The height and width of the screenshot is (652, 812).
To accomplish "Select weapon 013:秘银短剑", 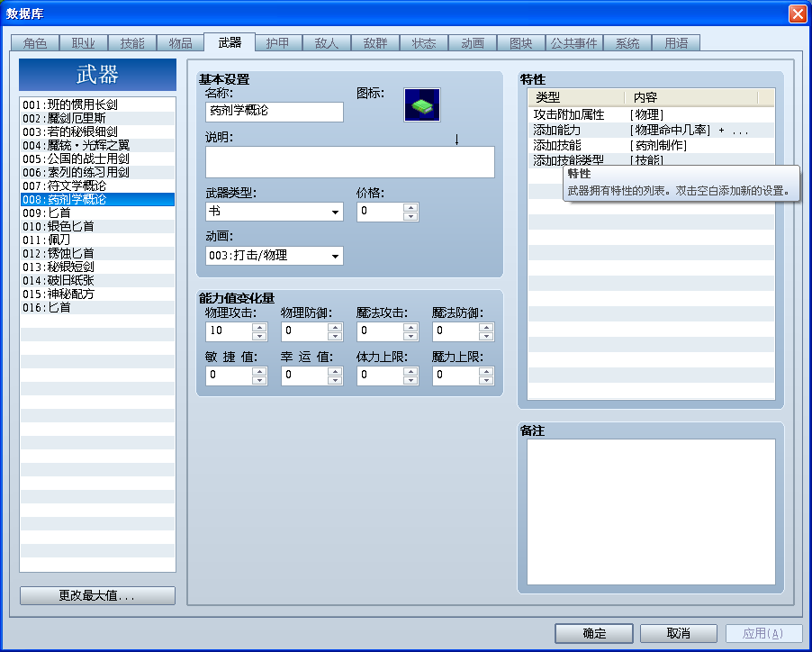I will coord(97,267).
